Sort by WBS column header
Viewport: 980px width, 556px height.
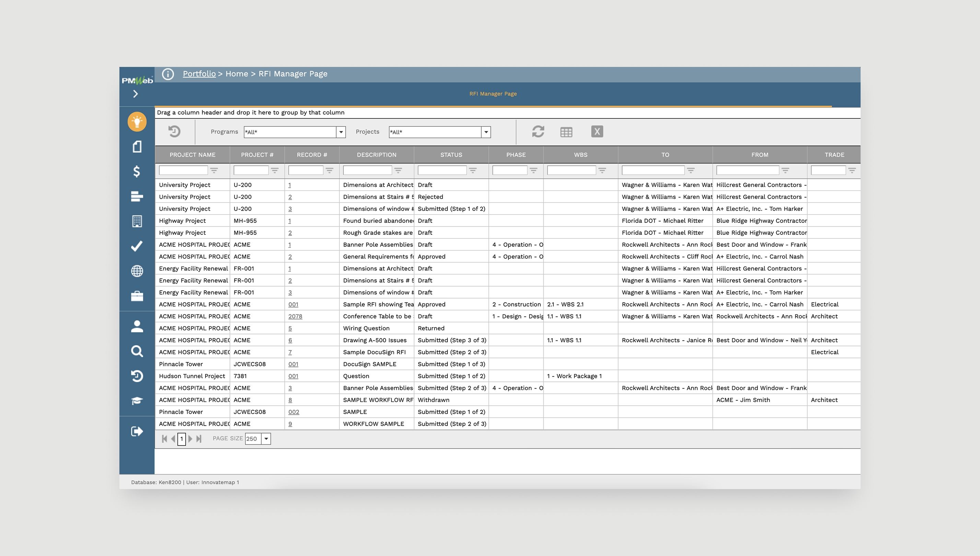point(581,155)
